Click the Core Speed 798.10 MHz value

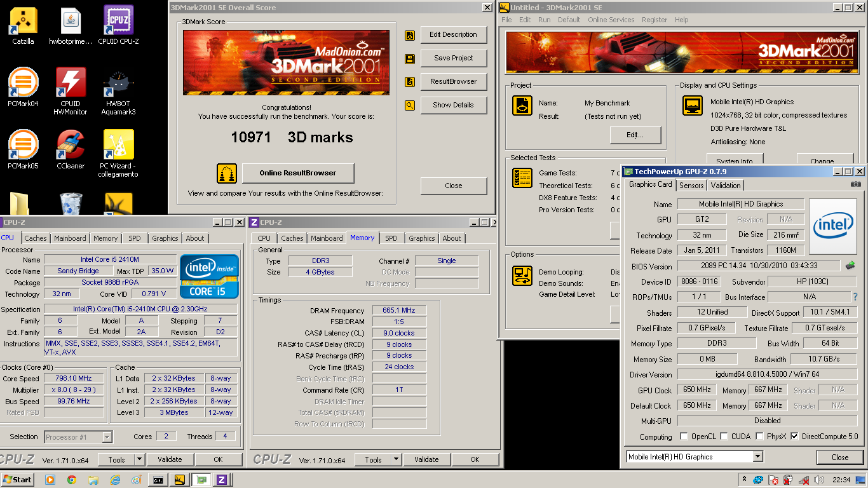[74, 379]
